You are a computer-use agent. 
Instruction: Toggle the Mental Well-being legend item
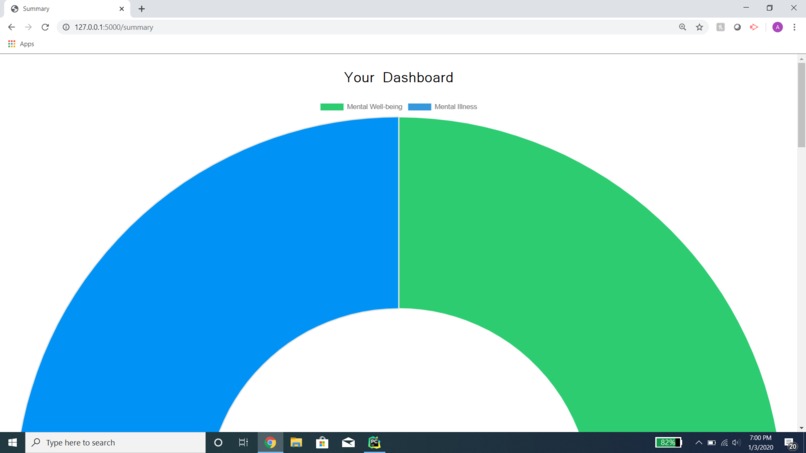point(361,106)
